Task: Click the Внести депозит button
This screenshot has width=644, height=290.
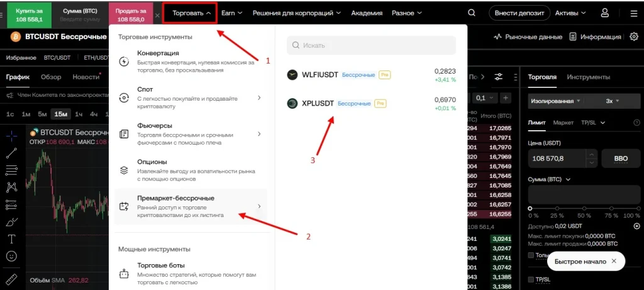Action: [519, 13]
